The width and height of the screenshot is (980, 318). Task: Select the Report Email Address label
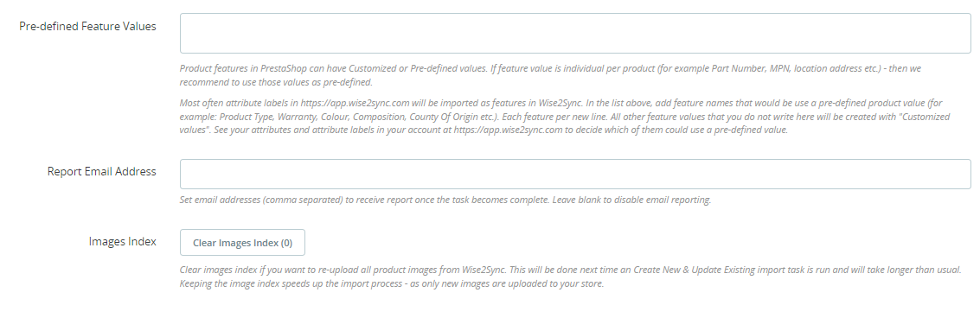(102, 171)
